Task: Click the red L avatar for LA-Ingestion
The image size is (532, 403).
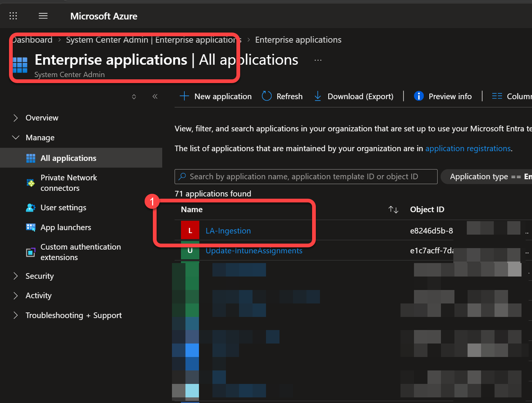Action: tap(190, 230)
